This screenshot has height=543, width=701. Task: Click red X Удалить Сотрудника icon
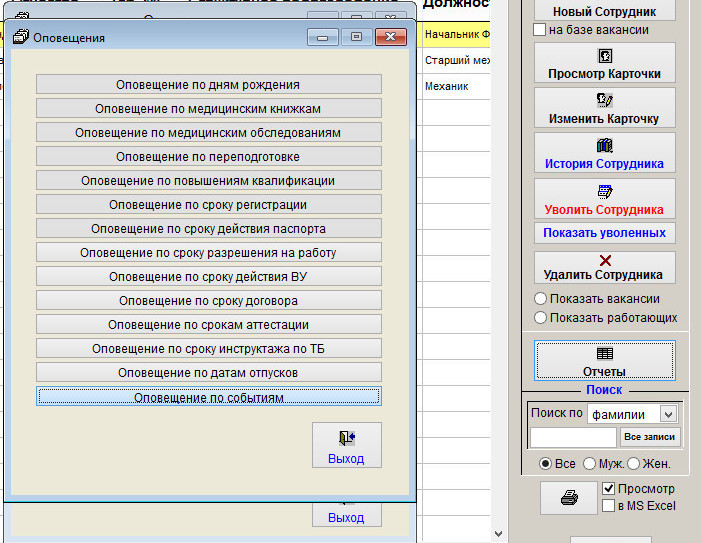(604, 259)
